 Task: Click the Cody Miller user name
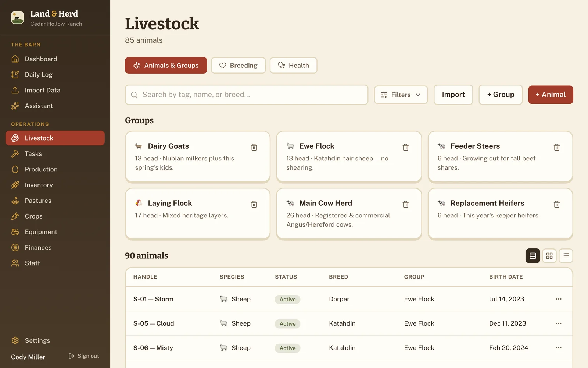coord(28,357)
